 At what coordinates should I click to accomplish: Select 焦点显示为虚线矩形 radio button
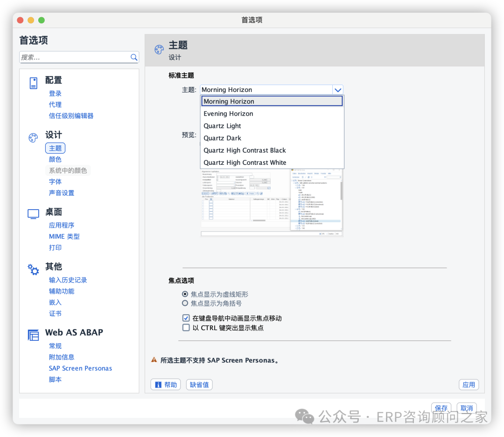(185, 294)
